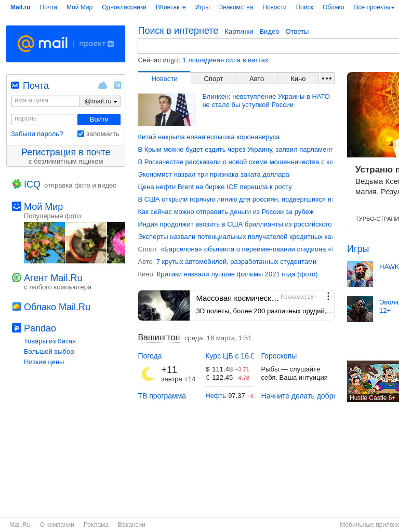Switch to the Кино tab

coord(298,78)
